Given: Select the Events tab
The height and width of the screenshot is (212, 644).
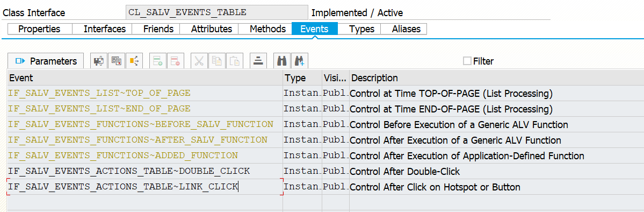Looking at the screenshot, I should tap(314, 29).
